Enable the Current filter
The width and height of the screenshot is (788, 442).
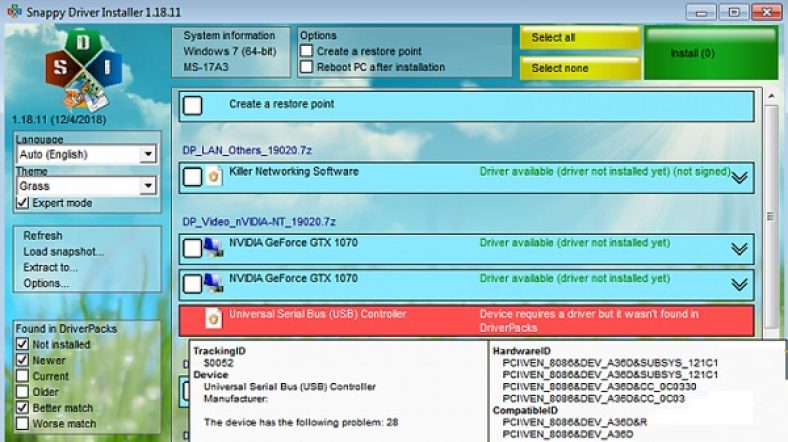coord(22,376)
